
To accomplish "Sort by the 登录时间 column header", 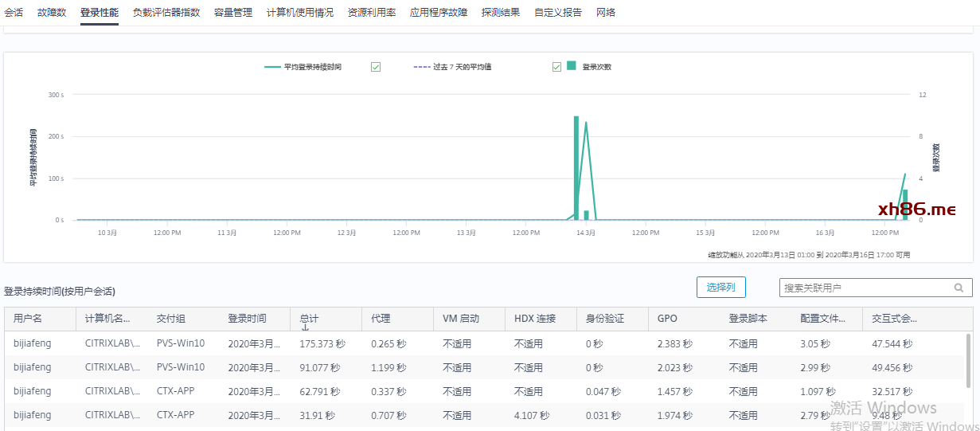I will point(247,318).
